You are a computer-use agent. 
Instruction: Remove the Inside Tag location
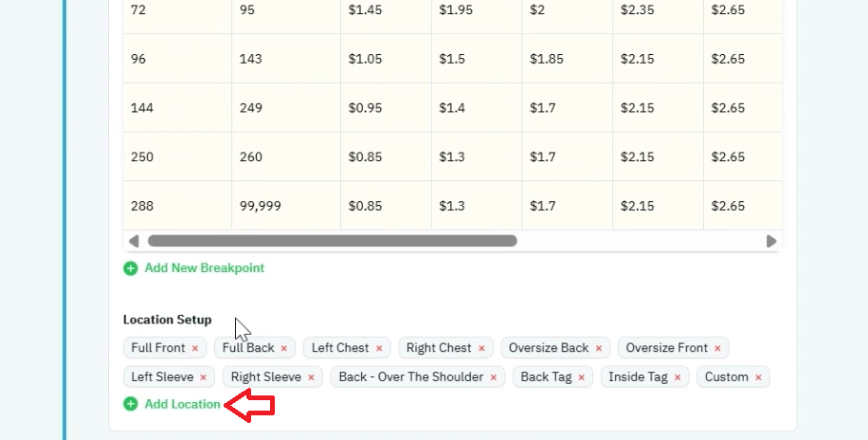pos(678,377)
